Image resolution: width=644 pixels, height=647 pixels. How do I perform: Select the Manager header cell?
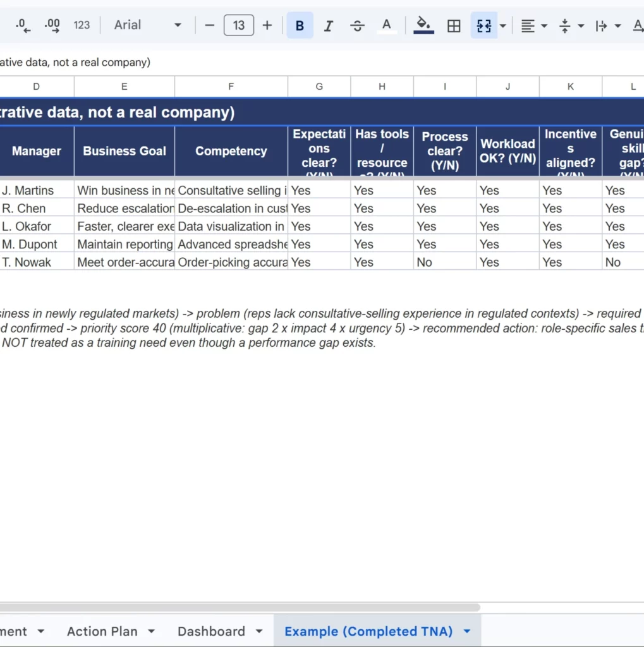pos(36,151)
